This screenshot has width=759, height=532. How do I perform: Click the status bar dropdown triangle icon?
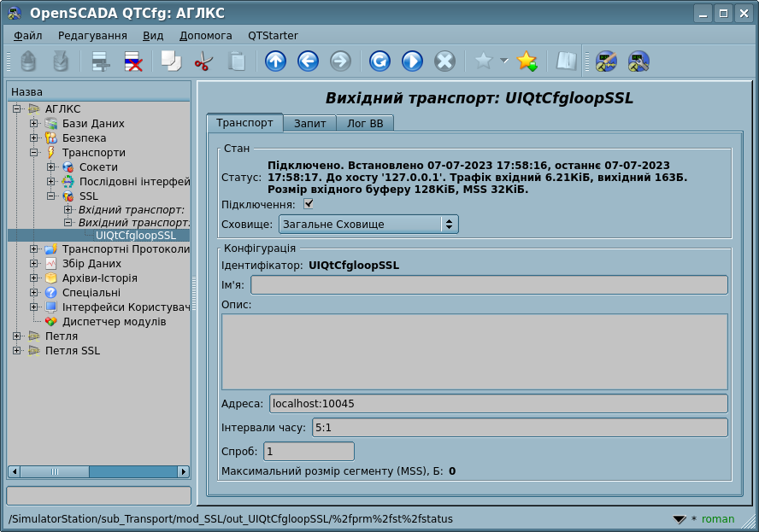click(680, 519)
